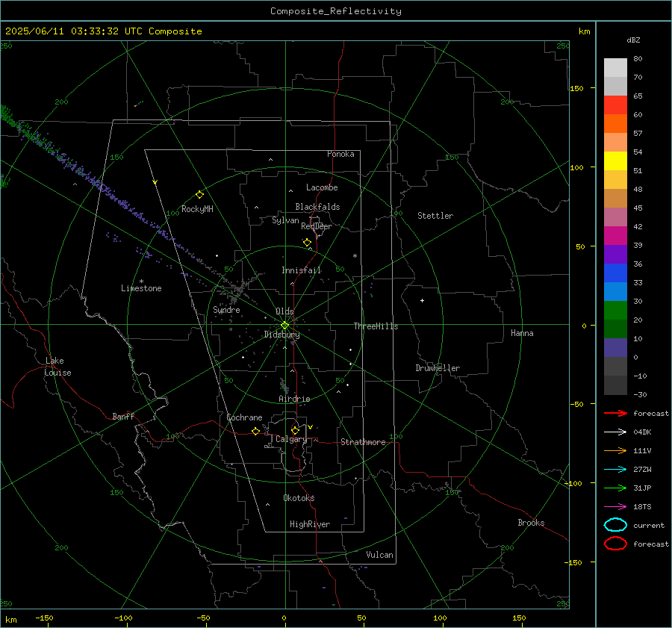The image size is (672, 628).
Task: Click the red forecast ellipse icon
Action: 615,544
